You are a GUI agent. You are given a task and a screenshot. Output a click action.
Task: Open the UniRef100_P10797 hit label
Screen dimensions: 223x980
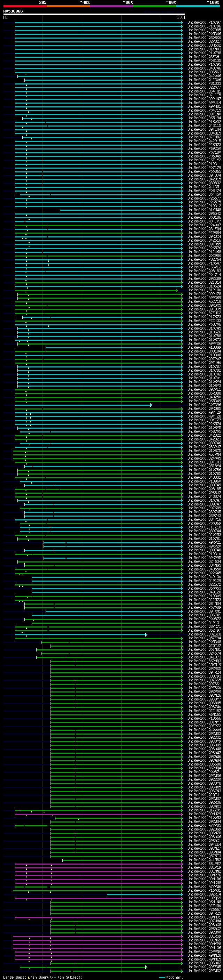(204, 23)
